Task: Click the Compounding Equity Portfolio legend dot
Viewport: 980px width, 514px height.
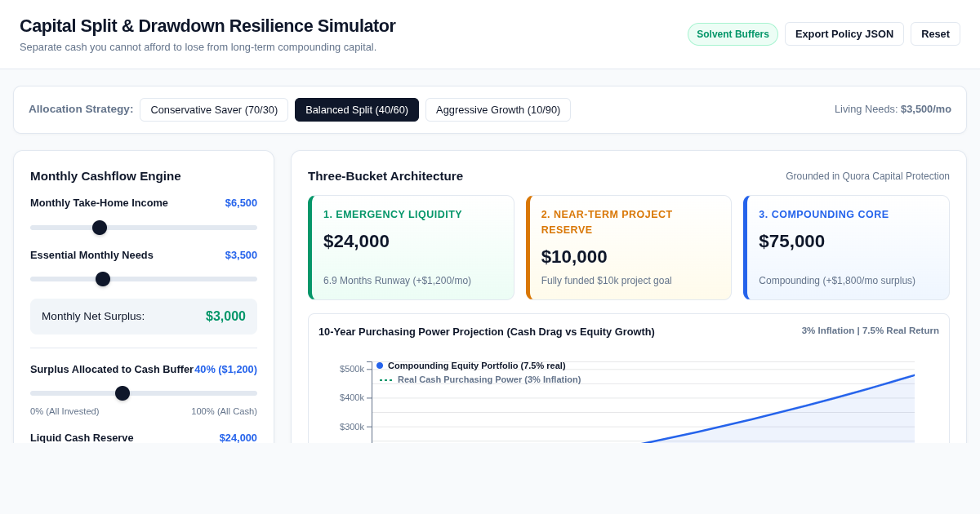Action: [380, 366]
